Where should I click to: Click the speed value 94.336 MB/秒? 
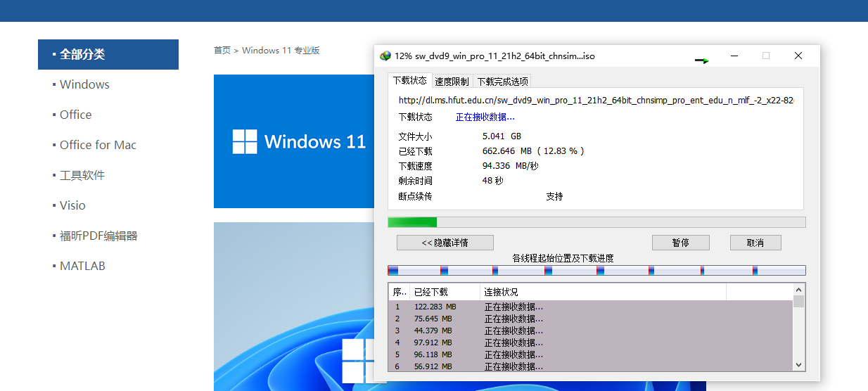[511, 166]
